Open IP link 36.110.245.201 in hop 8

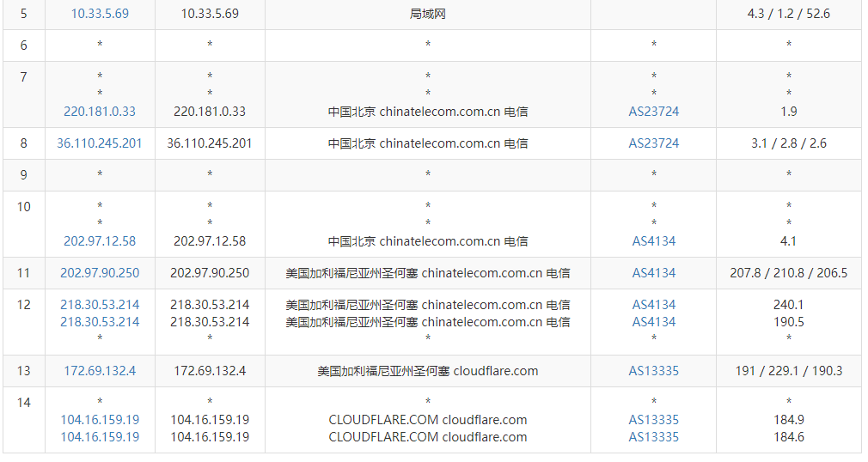tap(100, 143)
